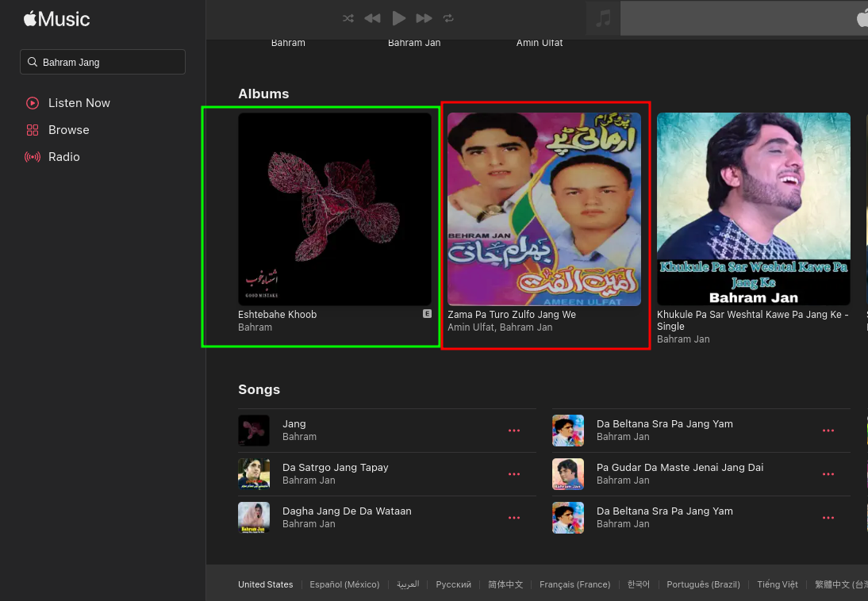Click the search magnifier icon

(x=33, y=62)
